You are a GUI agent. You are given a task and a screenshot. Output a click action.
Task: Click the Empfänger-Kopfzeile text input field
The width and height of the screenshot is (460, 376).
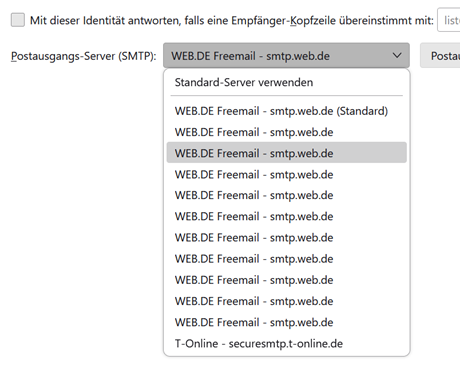[449, 20]
